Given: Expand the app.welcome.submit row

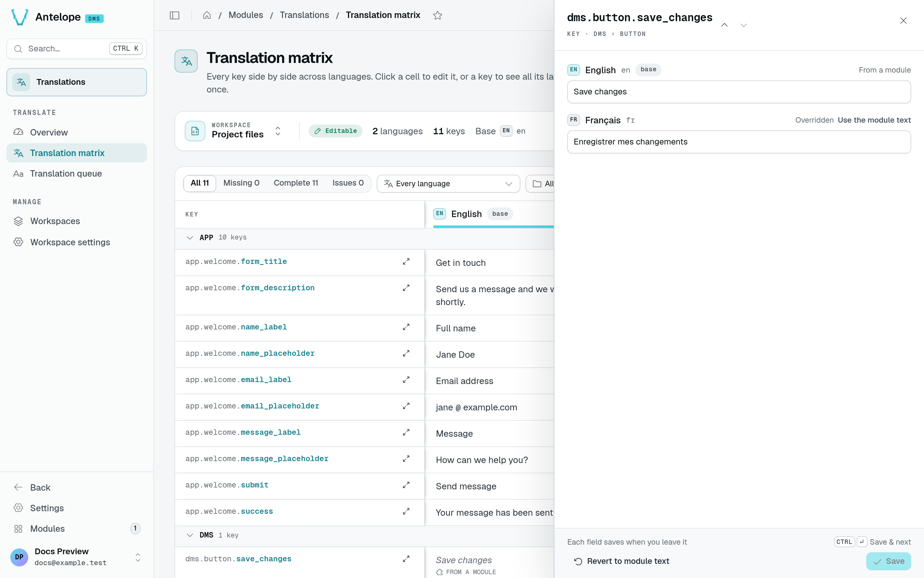Looking at the screenshot, I should point(406,485).
